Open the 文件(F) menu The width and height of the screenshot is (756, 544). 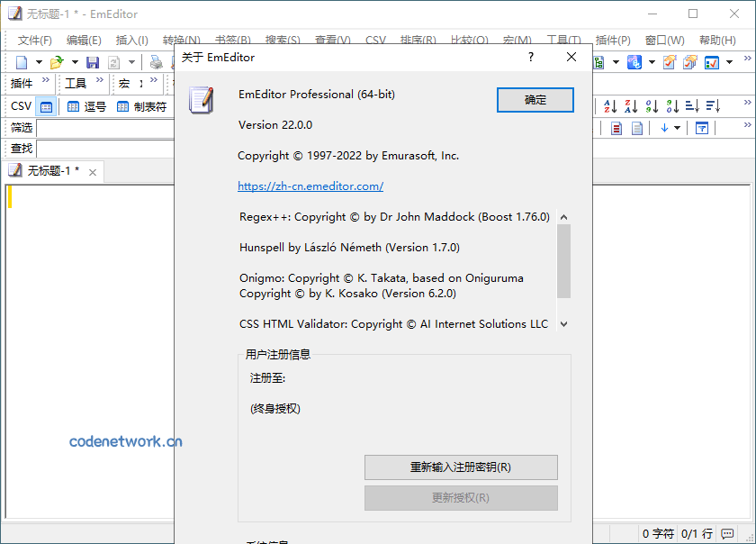click(35, 41)
